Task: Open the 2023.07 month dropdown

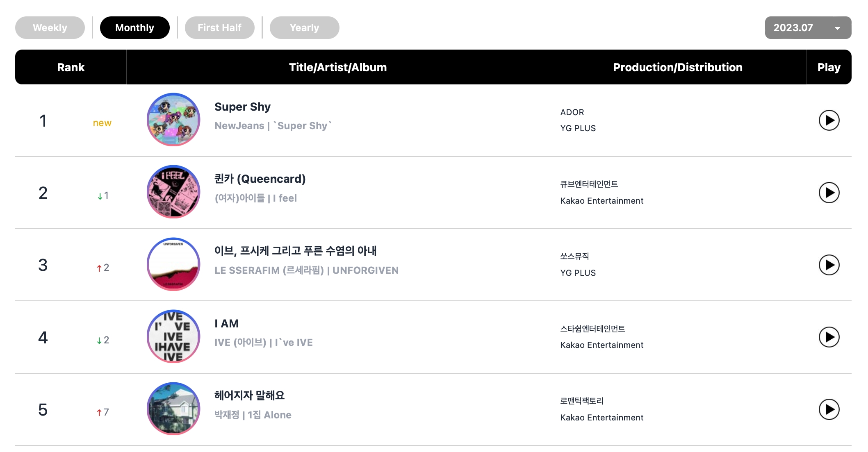Action: click(808, 28)
